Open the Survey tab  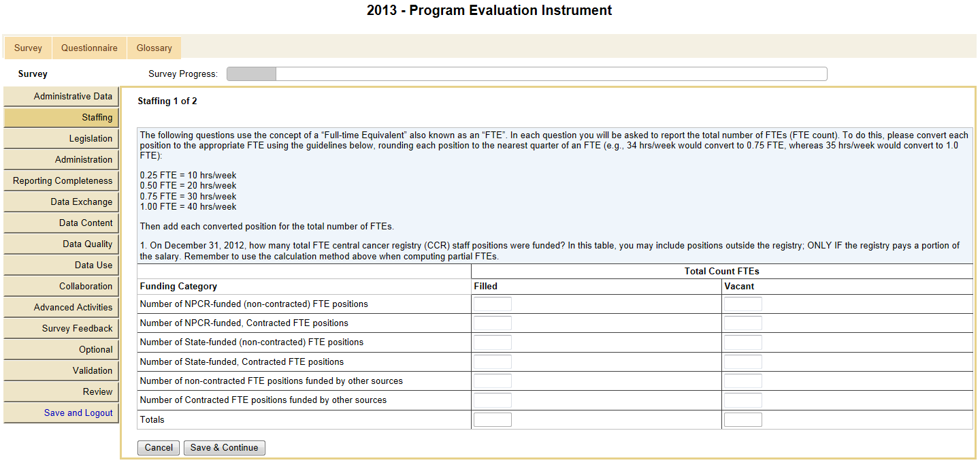point(28,48)
